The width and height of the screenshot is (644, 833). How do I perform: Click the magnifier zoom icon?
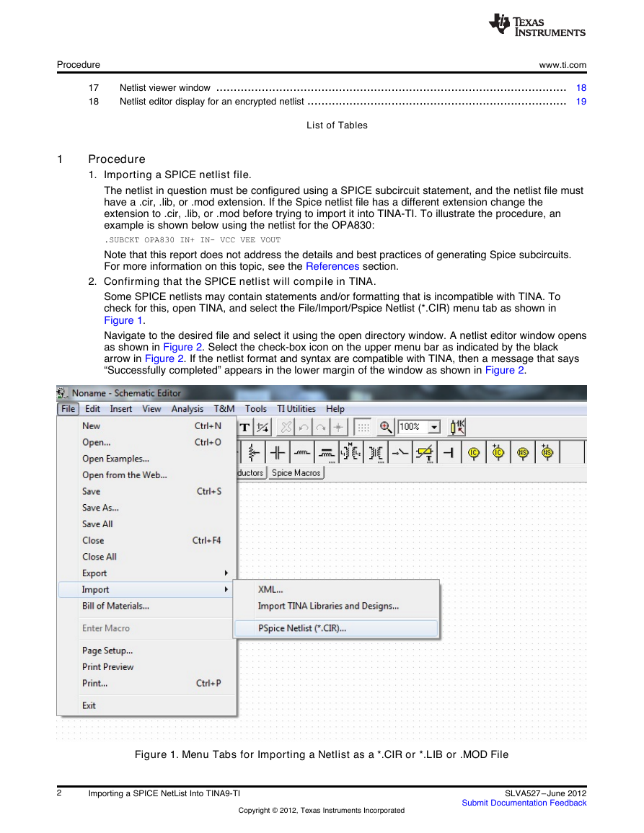pos(385,427)
